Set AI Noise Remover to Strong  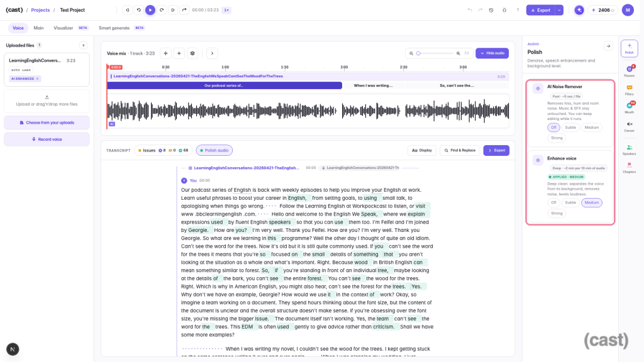point(557,138)
